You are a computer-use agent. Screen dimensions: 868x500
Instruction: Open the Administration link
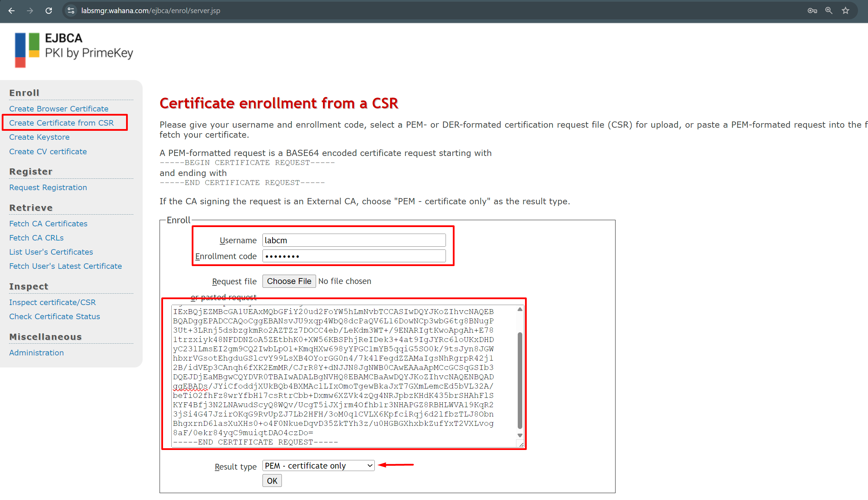point(37,353)
